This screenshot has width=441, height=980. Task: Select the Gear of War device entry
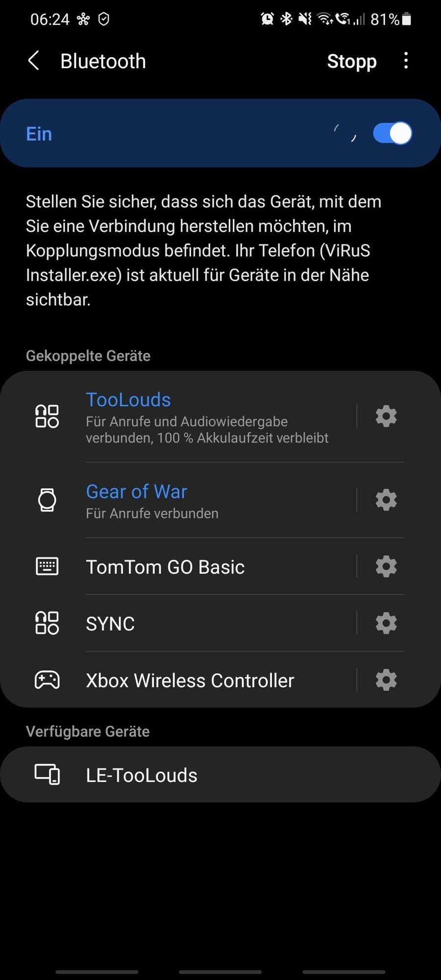[178, 500]
